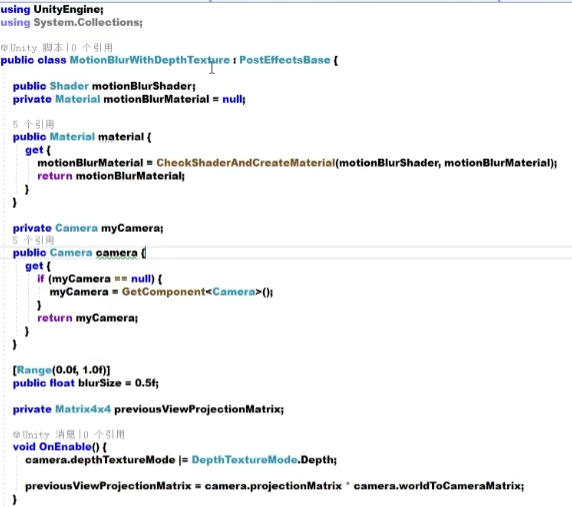Click GetComponent method call
Viewport: 572px width, 507px height.
coord(163,292)
